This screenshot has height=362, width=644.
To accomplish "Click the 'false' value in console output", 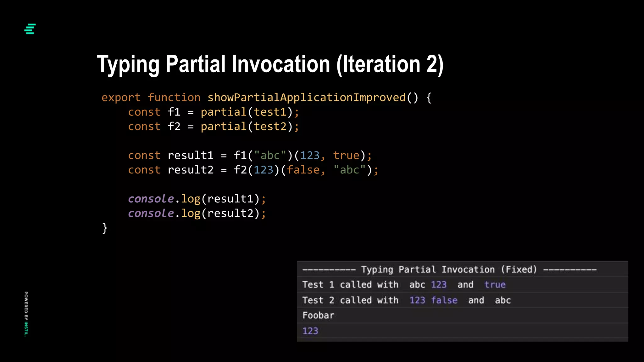I will pyautogui.click(x=444, y=300).
